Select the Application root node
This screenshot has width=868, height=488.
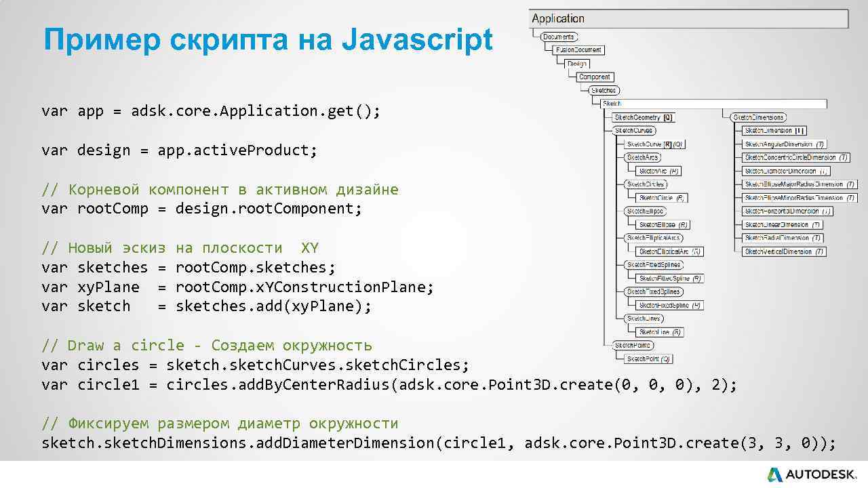coord(558,18)
